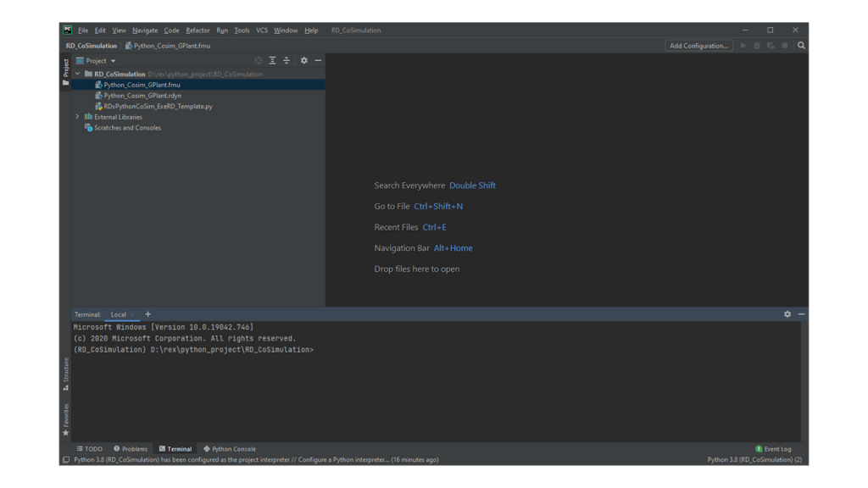Viewport: 868px width, 488px height.
Task: Start a new terminal session with the plus icon
Action: coord(147,314)
